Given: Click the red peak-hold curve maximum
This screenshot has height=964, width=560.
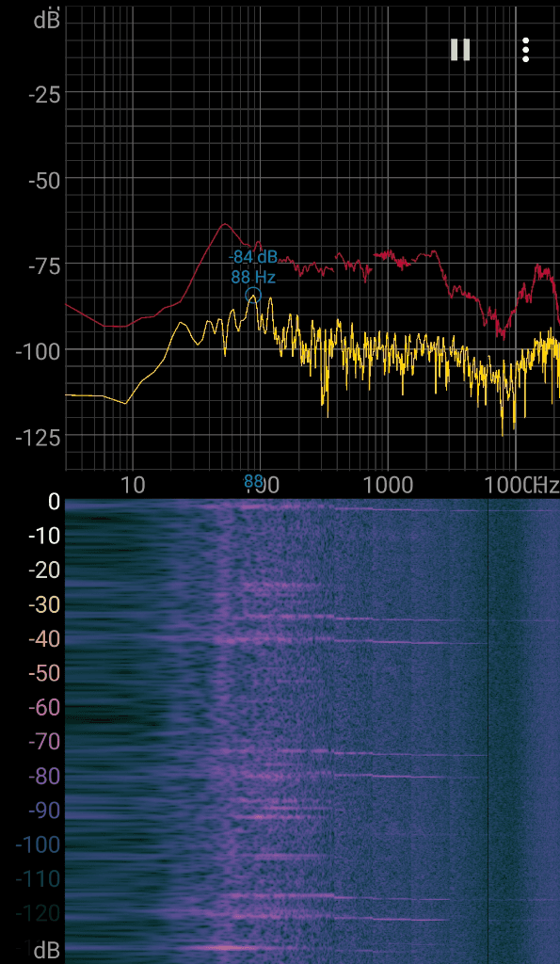Looking at the screenshot, I should click(225, 224).
